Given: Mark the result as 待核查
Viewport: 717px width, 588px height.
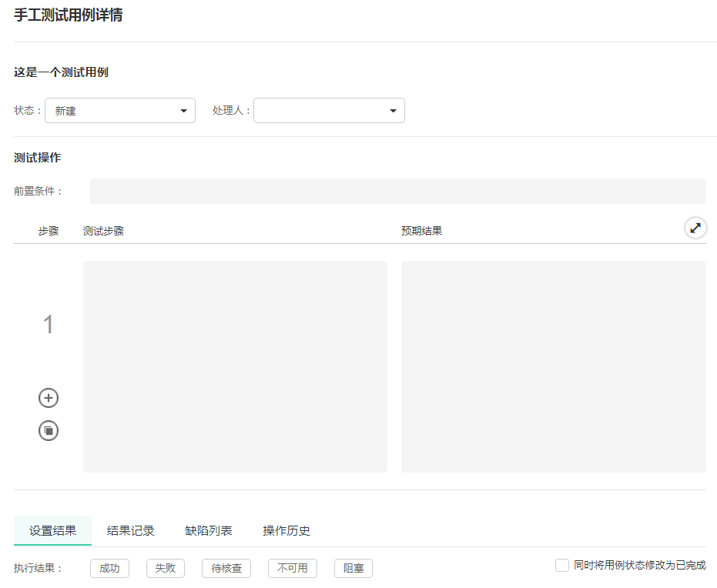Looking at the screenshot, I should click(226, 568).
